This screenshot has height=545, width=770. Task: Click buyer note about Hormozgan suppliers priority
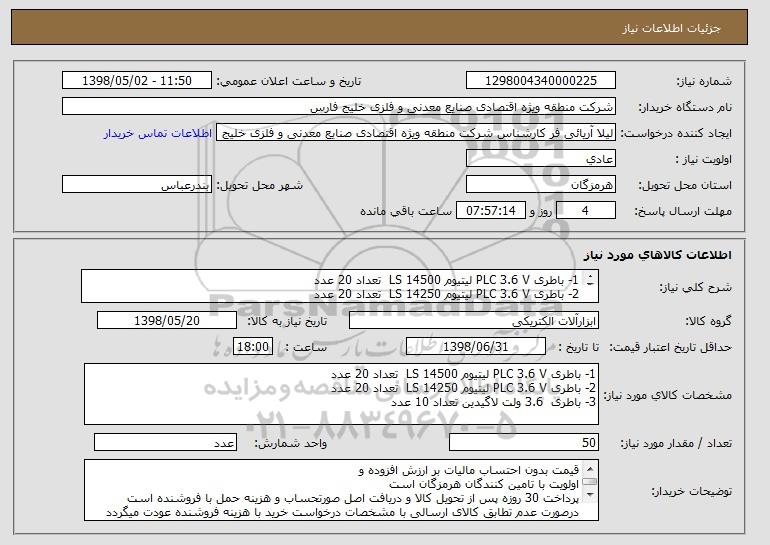(x=484, y=484)
